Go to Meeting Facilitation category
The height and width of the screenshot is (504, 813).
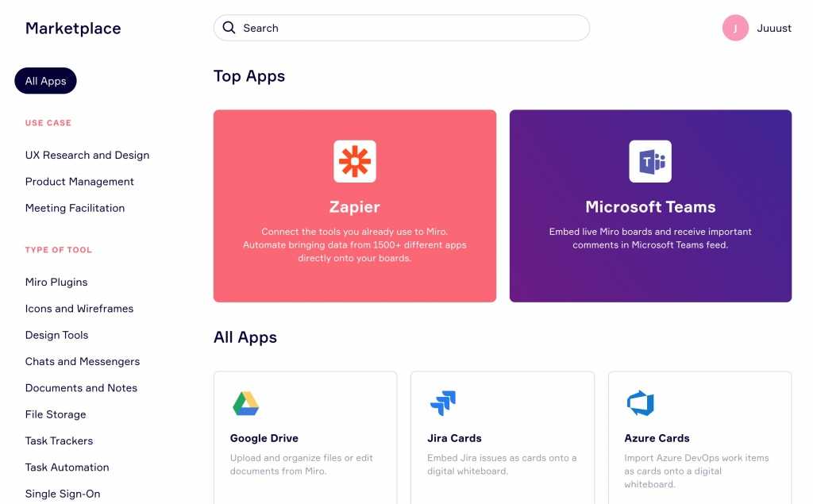(x=75, y=208)
